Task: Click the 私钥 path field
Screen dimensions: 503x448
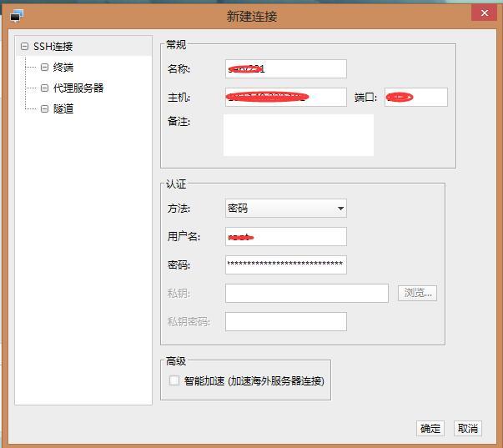Action: coord(307,293)
